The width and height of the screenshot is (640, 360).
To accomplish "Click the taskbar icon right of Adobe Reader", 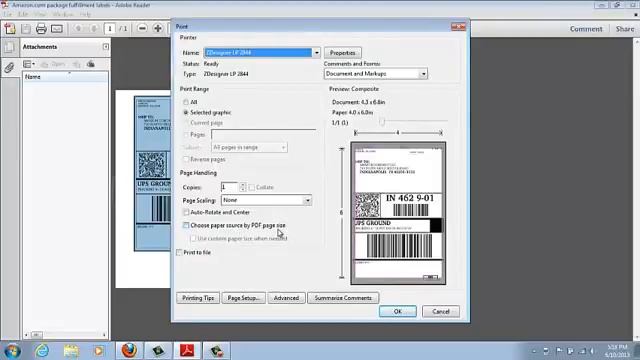I will pyautogui.click(x=216, y=351).
